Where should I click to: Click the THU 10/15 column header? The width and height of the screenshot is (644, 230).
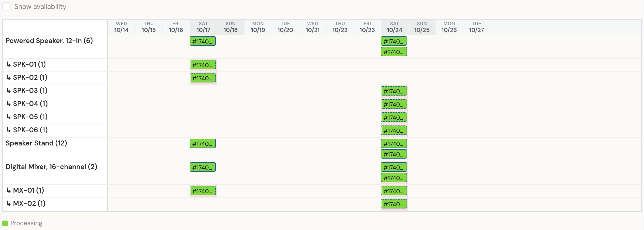[149, 27]
